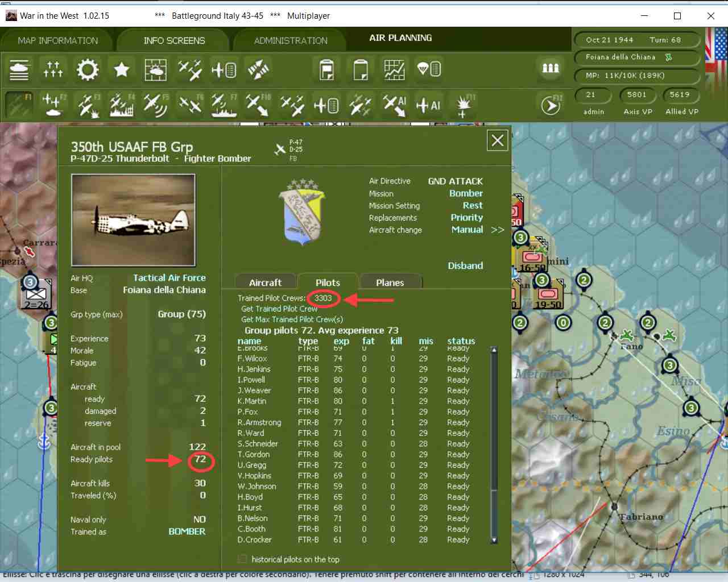
Task: Click Get Max Trained Pilot Crew(s)
Action: [292, 319]
